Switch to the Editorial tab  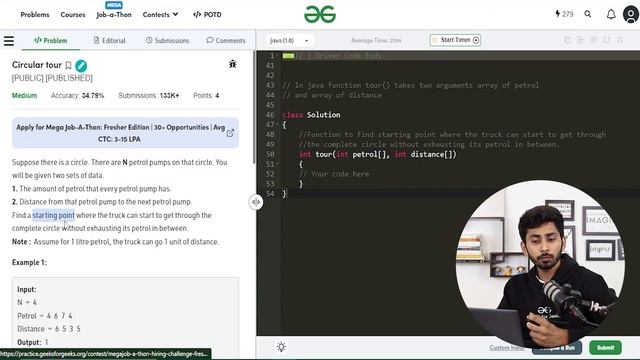tap(109, 40)
